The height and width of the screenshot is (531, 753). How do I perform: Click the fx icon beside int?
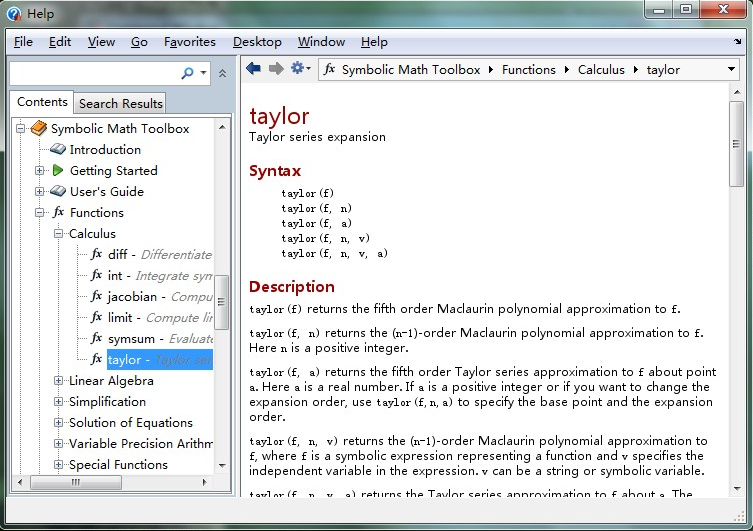coord(97,275)
